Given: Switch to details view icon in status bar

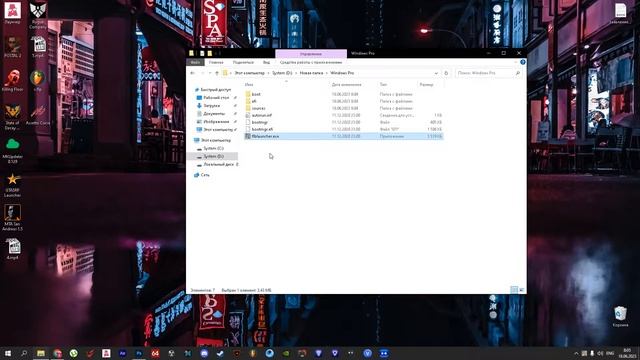Looking at the screenshot, I should click(x=514, y=290).
